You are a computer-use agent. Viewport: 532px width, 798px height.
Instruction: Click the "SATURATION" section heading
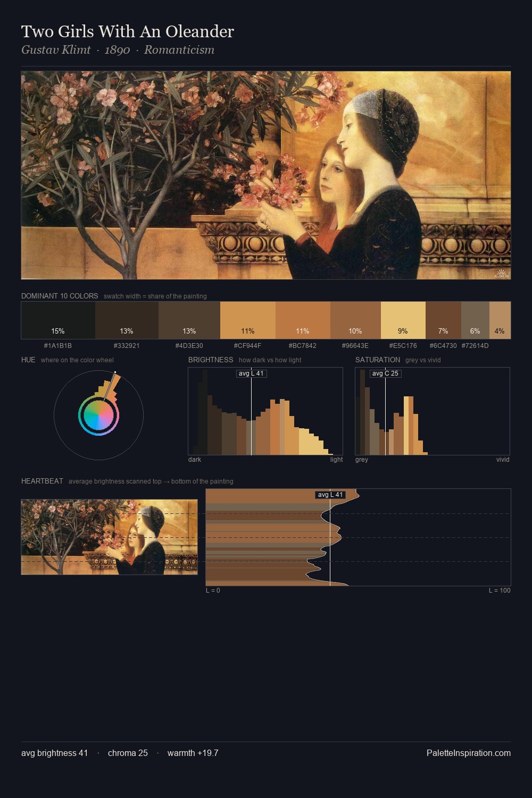(x=378, y=360)
